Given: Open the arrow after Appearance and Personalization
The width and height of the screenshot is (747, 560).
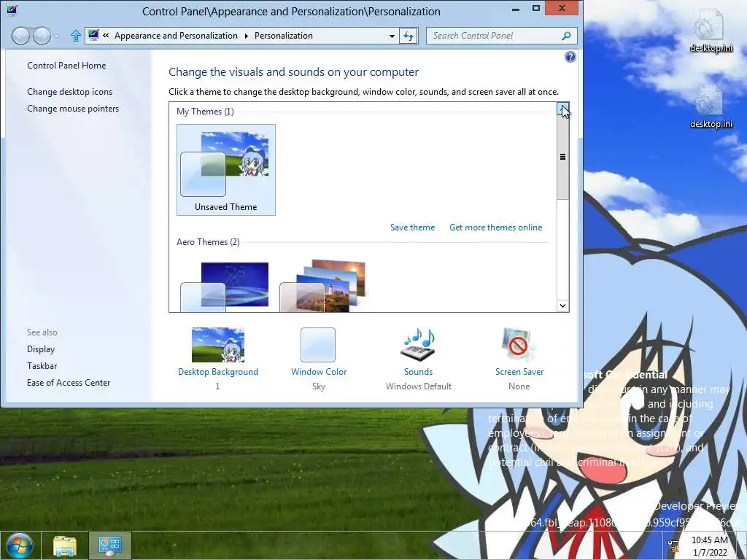Looking at the screenshot, I should pyautogui.click(x=247, y=36).
